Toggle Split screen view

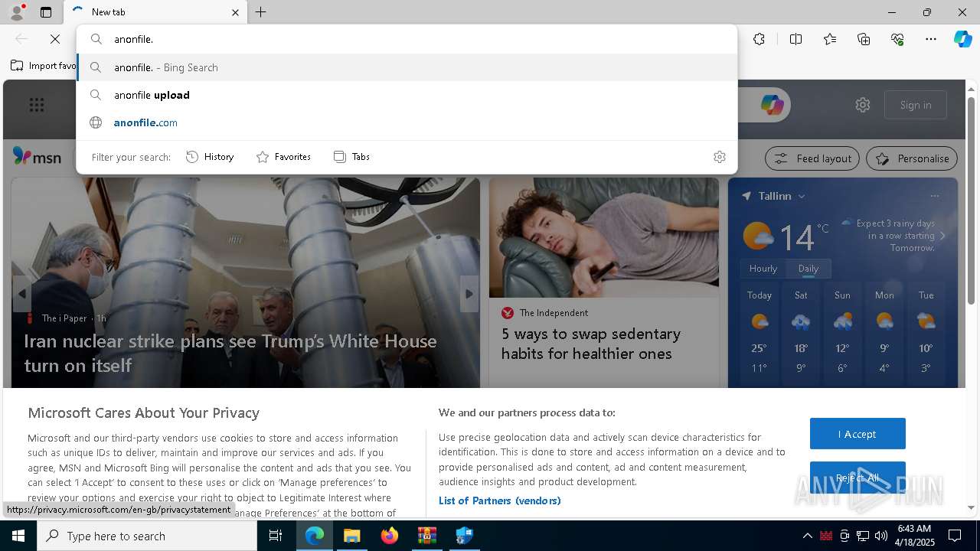tap(795, 39)
